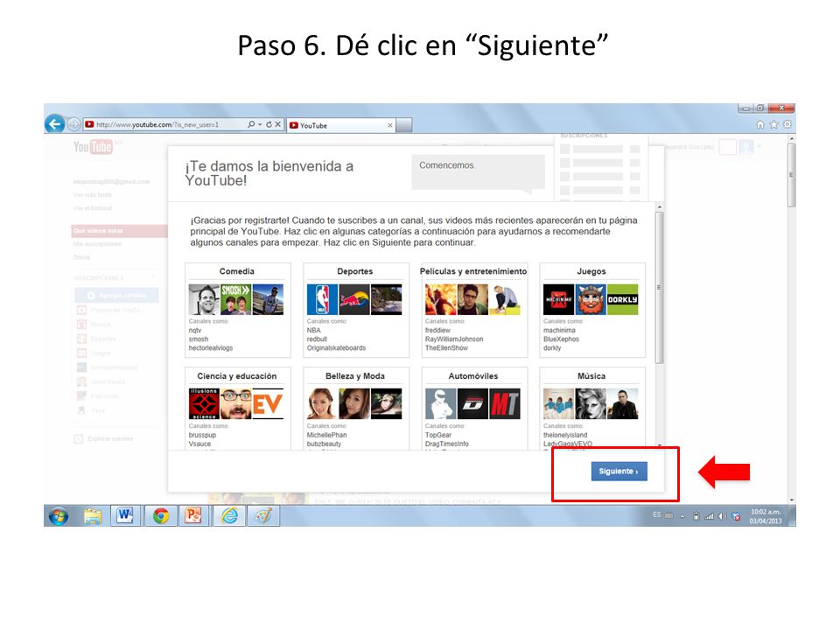Open the Favorites star icon
Viewport: 840px width, 630px height.
click(773, 125)
